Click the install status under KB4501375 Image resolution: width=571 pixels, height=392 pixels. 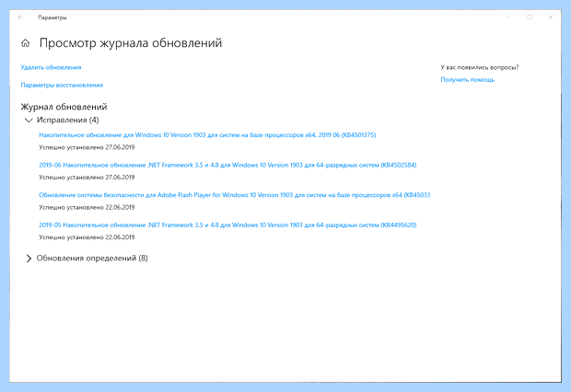[87, 147]
